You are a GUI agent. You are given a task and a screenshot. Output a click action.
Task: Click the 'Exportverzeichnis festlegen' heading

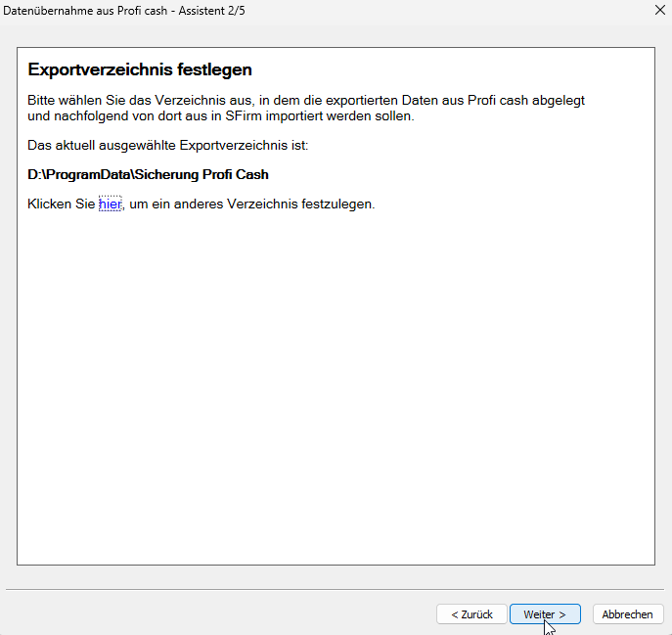coord(140,69)
